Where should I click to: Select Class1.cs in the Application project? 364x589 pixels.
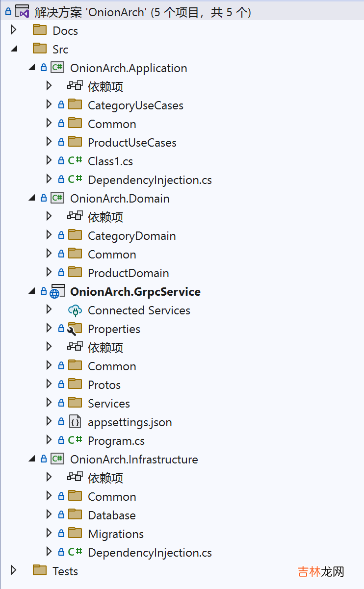(110, 161)
